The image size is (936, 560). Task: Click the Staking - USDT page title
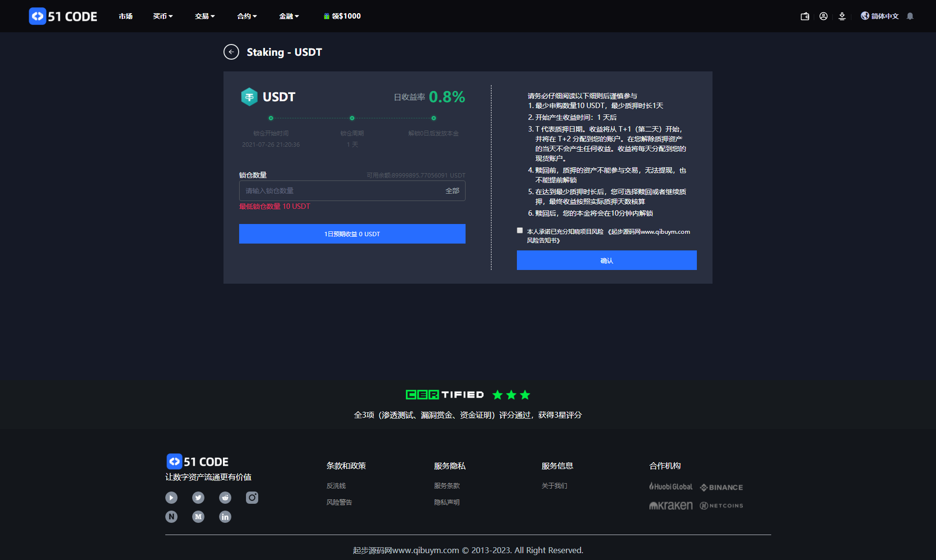click(x=284, y=52)
